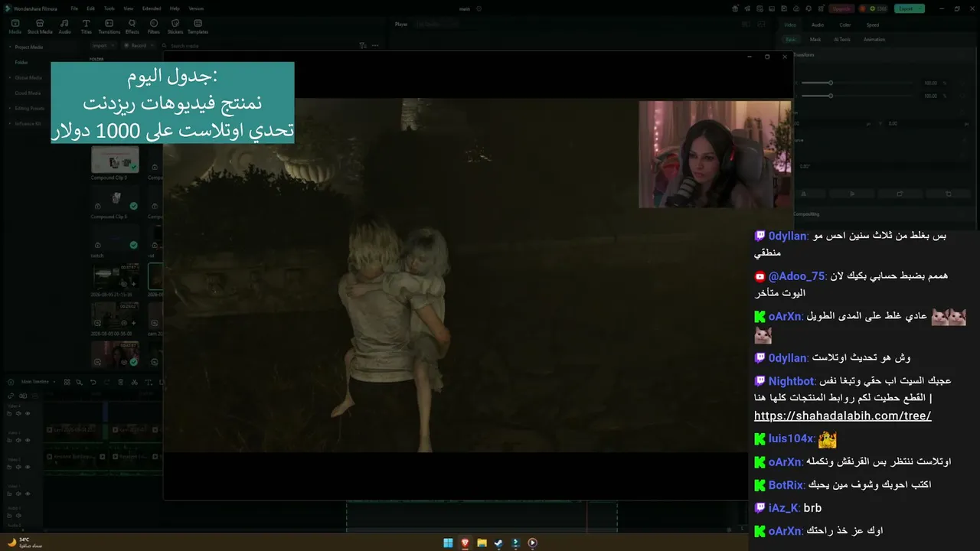The height and width of the screenshot is (551, 980).
Task: Toggle visibility of the Video 3 track
Action: 28,440
